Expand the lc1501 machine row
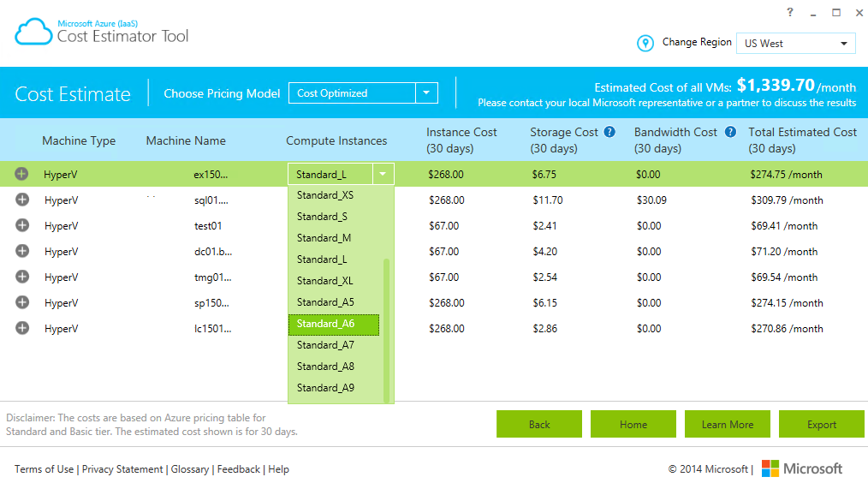This screenshot has height=483, width=868. tap(22, 329)
